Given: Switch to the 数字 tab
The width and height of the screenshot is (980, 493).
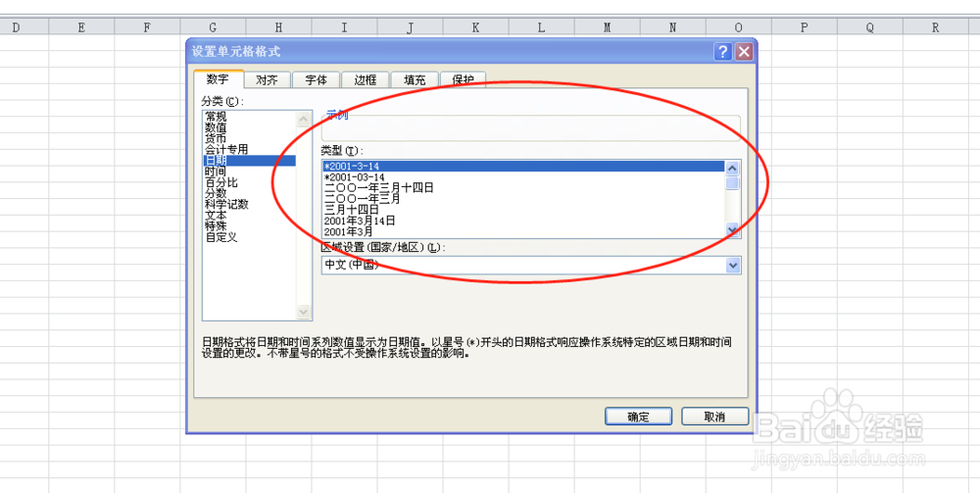Looking at the screenshot, I should point(218,79).
